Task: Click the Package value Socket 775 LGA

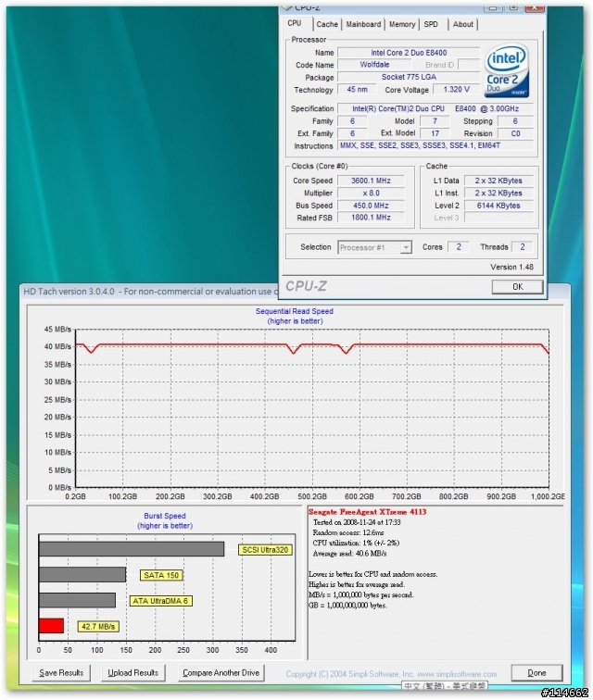Action: [409, 77]
